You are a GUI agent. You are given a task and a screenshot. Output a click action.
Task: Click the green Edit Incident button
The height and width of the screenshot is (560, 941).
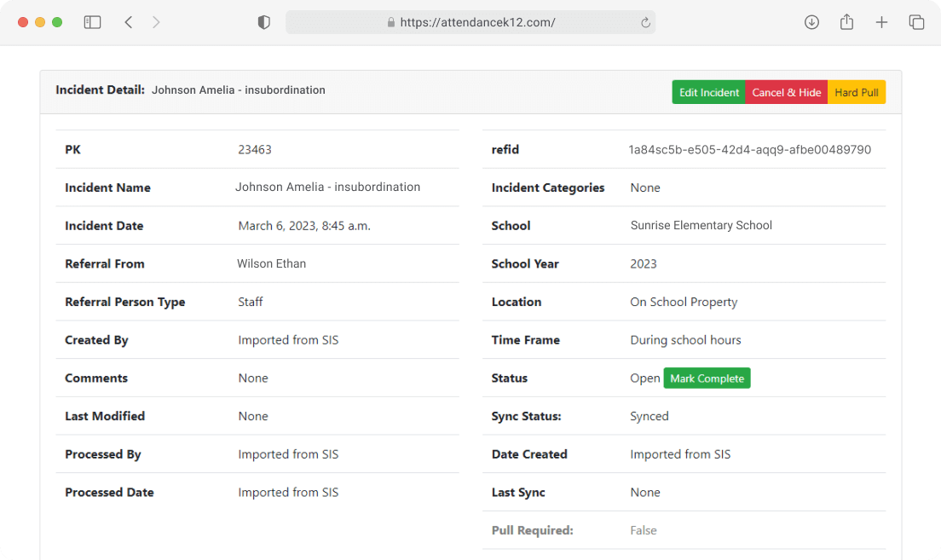pyautogui.click(x=709, y=92)
